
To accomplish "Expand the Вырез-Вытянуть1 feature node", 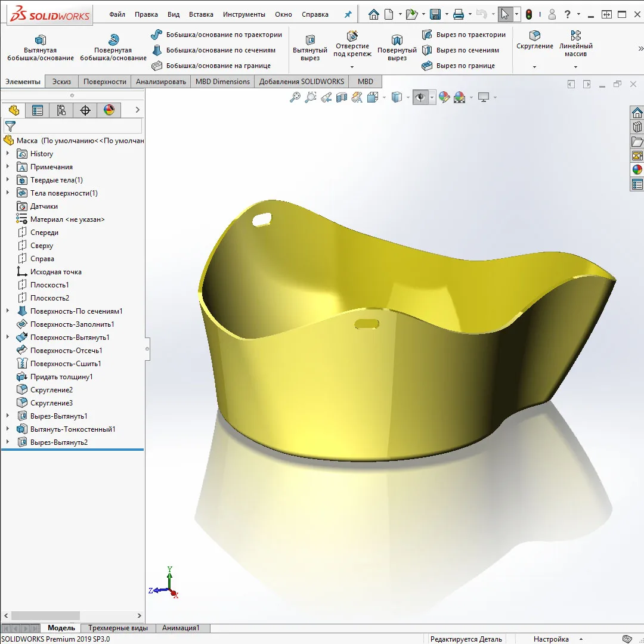I will [8, 416].
